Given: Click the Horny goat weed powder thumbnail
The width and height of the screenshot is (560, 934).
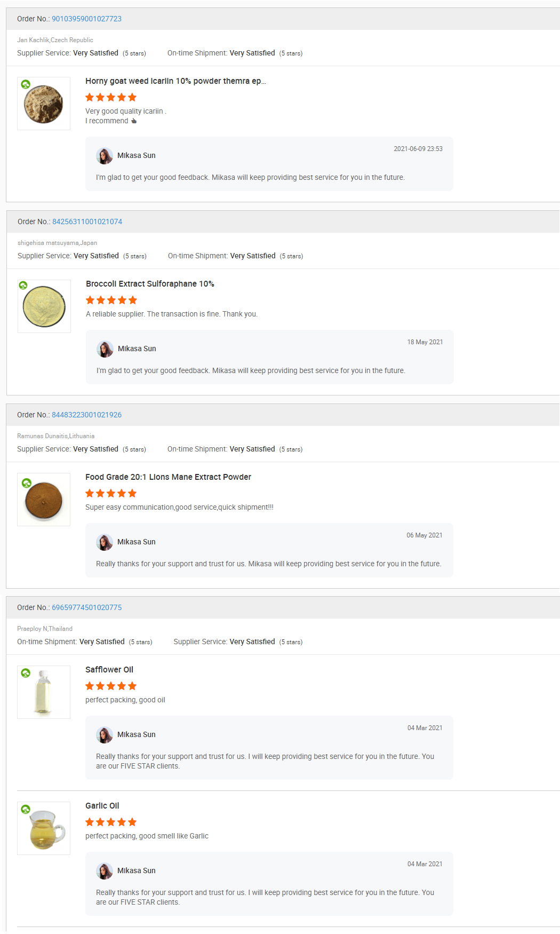Looking at the screenshot, I should tap(44, 105).
